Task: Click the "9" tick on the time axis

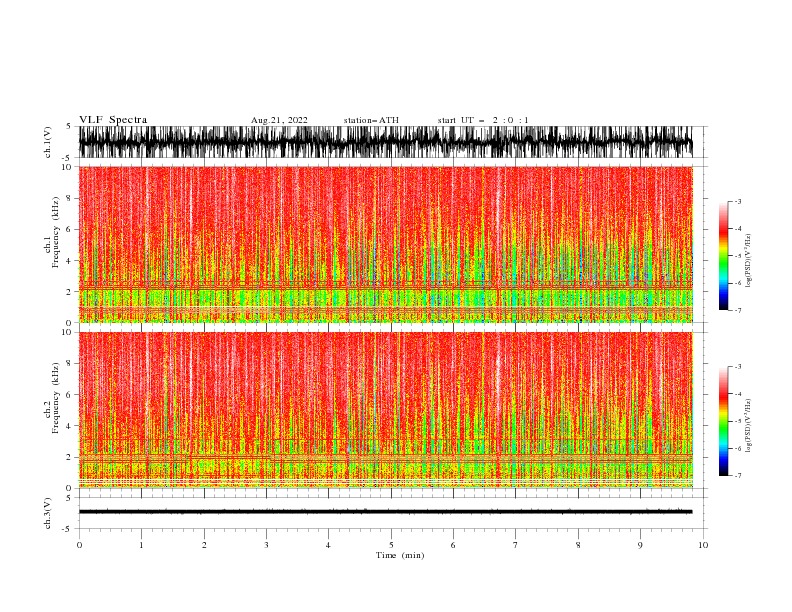Action: pyautogui.click(x=640, y=545)
